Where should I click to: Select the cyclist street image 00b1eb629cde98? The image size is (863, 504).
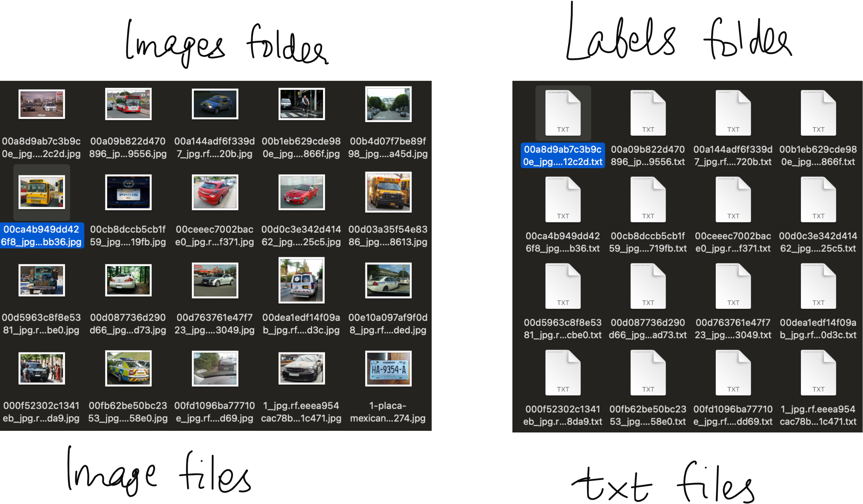coord(301,104)
